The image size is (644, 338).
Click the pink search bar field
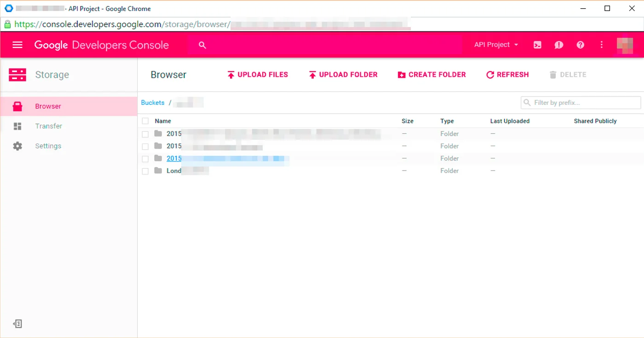(x=325, y=45)
